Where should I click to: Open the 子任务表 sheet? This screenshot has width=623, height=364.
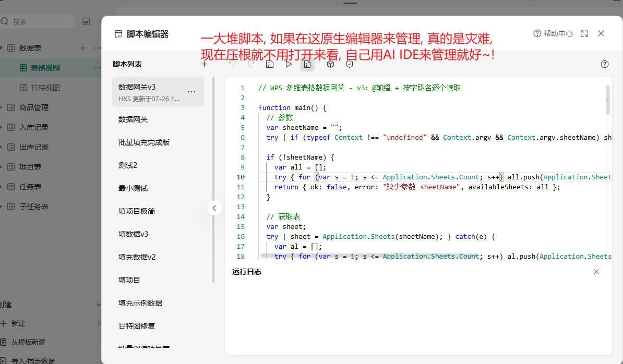tap(33, 207)
